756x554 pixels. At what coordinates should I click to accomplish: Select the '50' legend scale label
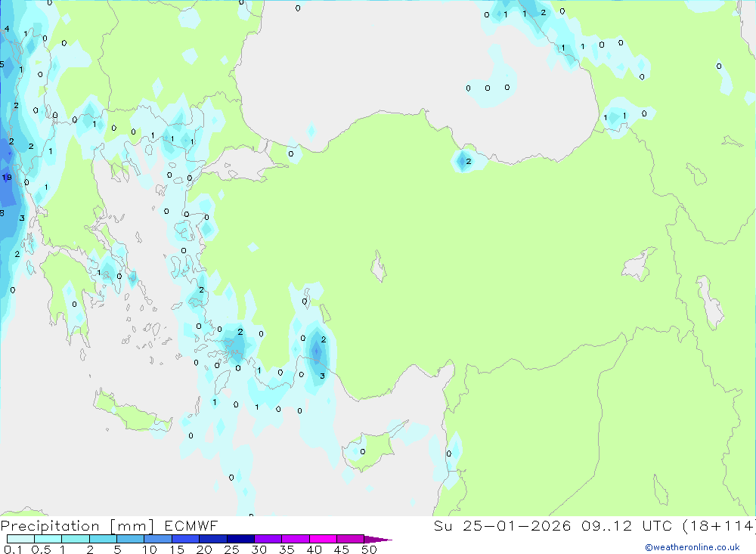369,549
